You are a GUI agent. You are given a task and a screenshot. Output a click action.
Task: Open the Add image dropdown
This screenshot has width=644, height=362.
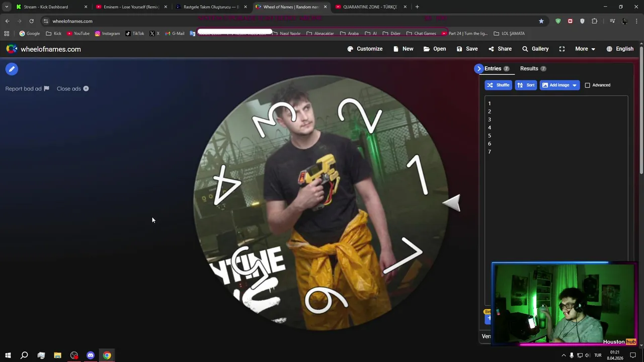point(559,85)
